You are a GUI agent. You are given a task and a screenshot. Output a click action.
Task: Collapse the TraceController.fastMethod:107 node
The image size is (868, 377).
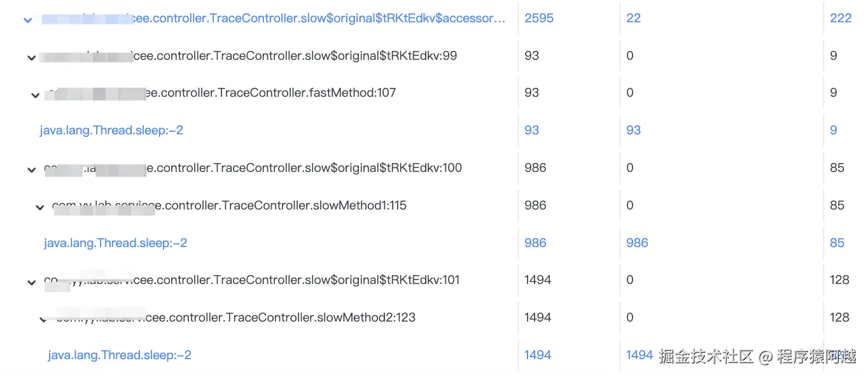click(36, 96)
